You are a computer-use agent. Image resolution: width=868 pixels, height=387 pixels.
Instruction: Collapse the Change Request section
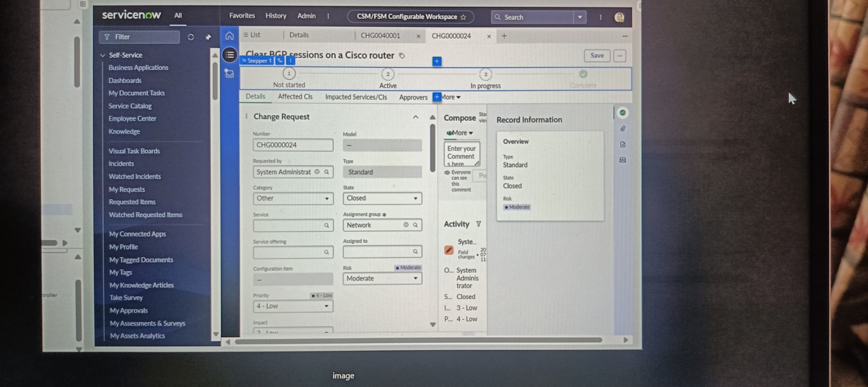416,117
